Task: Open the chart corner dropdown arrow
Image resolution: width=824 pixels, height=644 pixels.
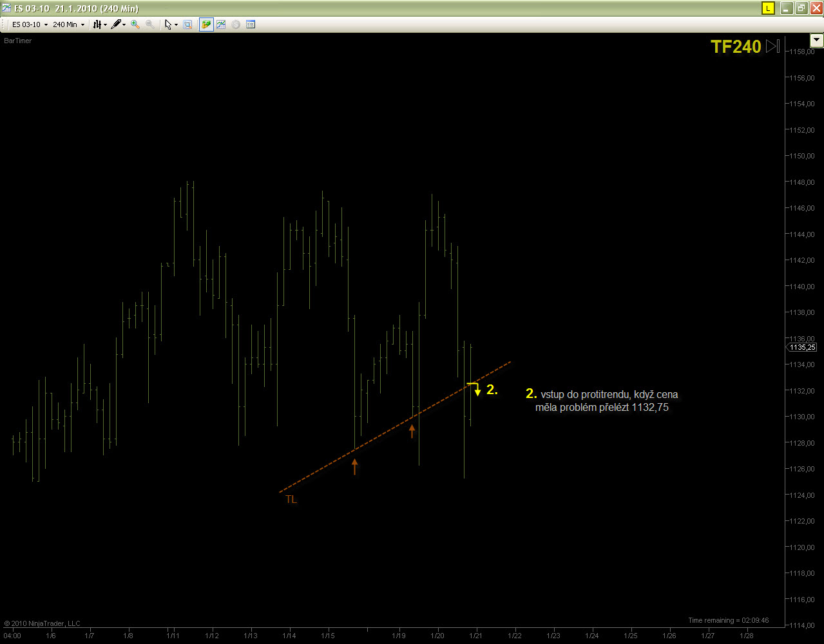Action: pyautogui.click(x=817, y=40)
